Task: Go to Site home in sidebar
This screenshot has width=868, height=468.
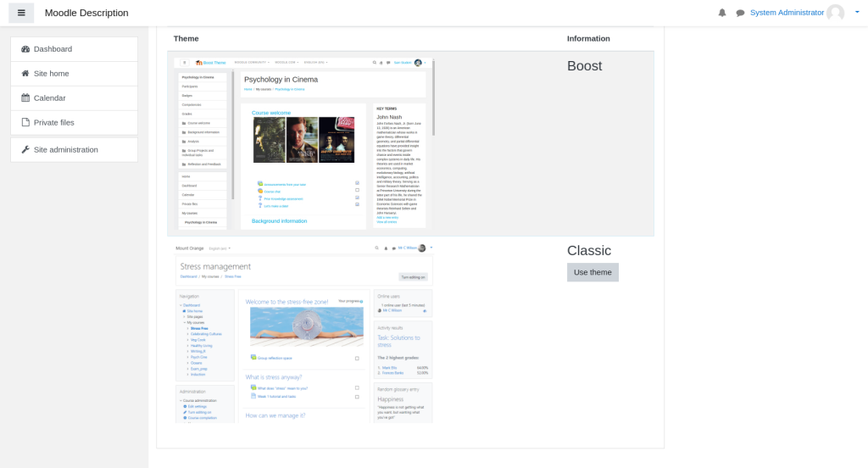Action: (x=51, y=74)
